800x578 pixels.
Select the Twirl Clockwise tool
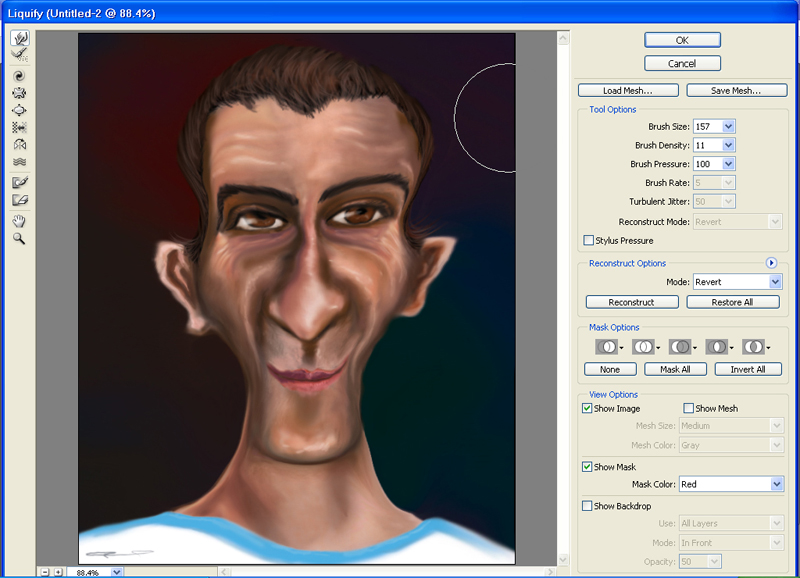(x=19, y=75)
